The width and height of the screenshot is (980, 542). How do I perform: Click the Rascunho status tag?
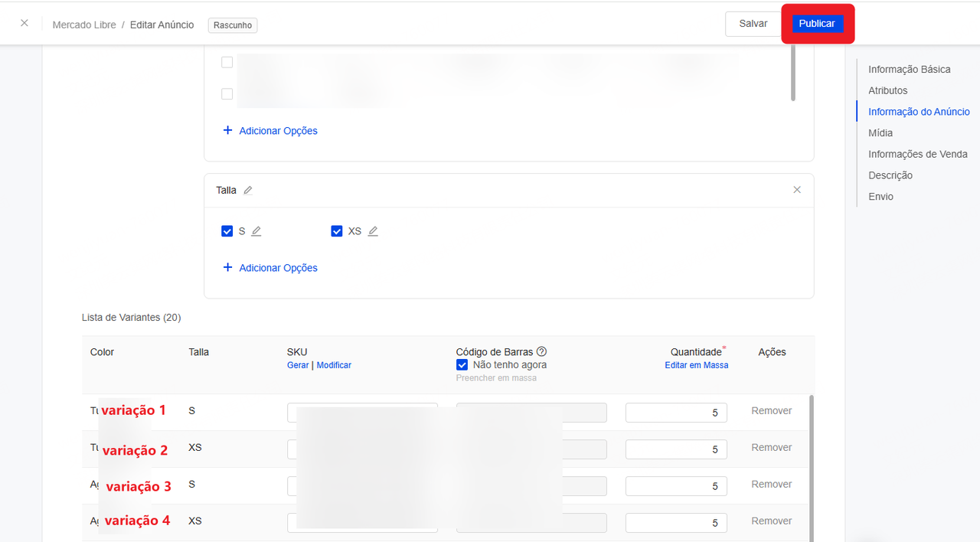click(233, 25)
